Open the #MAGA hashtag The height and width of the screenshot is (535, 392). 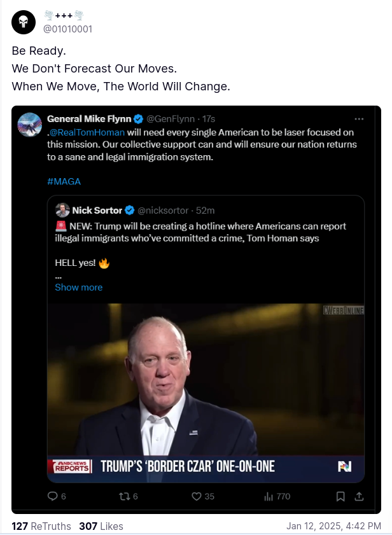coord(64,181)
